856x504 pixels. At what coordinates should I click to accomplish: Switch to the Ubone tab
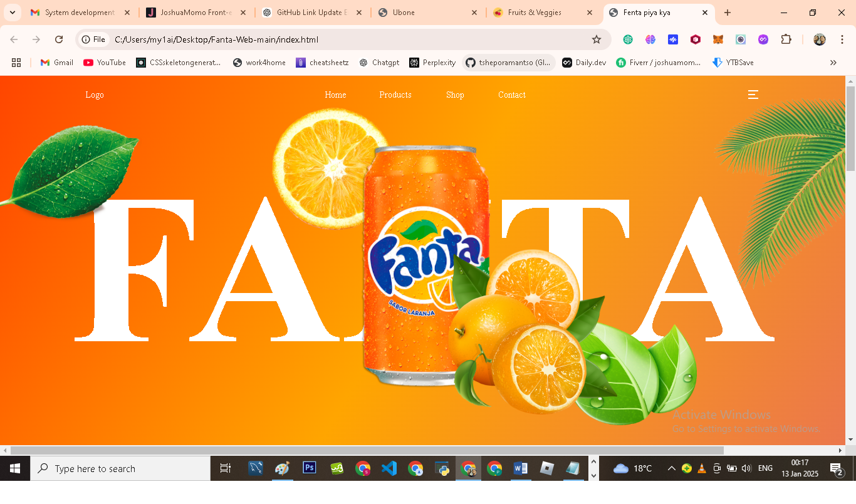coord(429,13)
